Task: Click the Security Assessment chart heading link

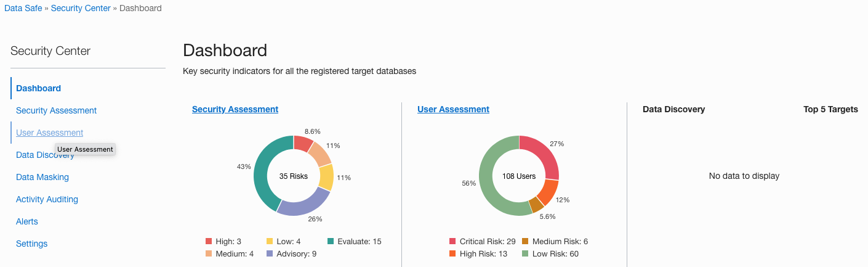Action: pos(235,109)
